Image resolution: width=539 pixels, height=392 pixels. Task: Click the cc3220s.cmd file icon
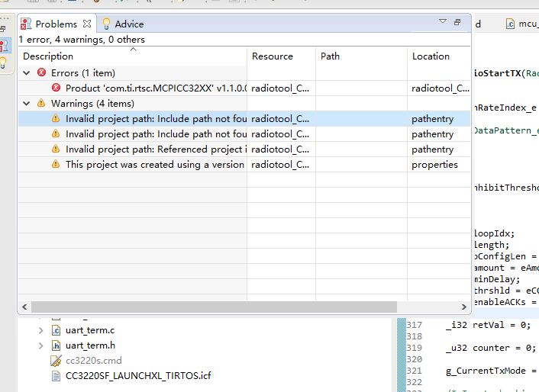pyautogui.click(x=56, y=361)
